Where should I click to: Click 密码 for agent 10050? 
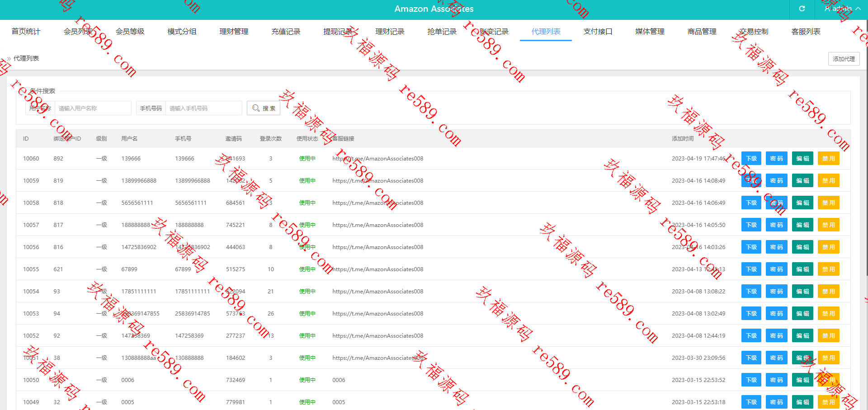point(777,380)
